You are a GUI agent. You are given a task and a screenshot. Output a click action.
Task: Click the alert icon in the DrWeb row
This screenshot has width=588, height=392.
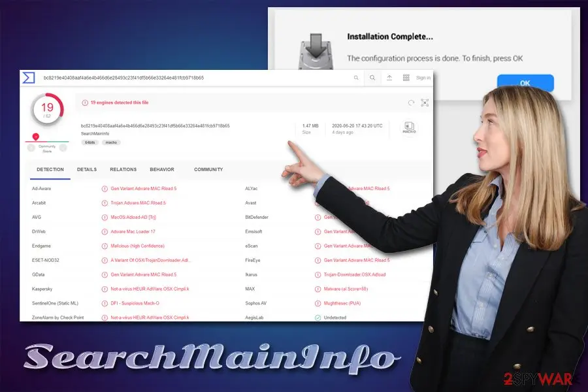pyautogui.click(x=105, y=232)
